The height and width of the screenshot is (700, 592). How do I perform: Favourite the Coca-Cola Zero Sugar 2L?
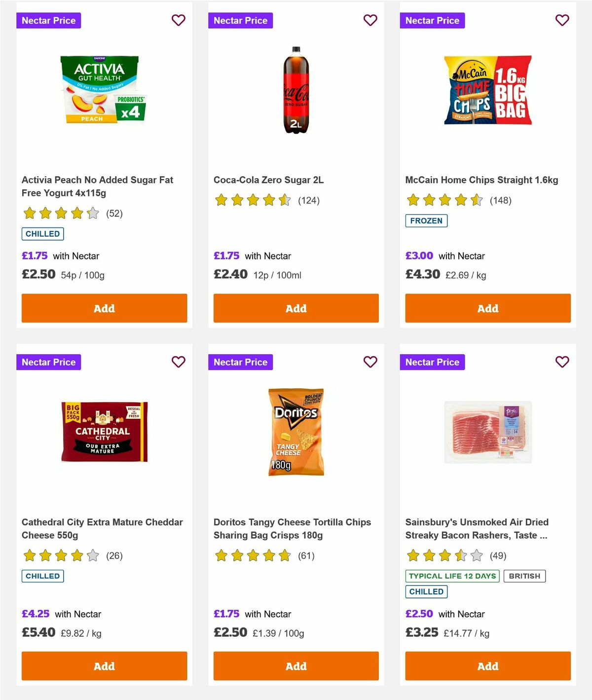point(370,20)
